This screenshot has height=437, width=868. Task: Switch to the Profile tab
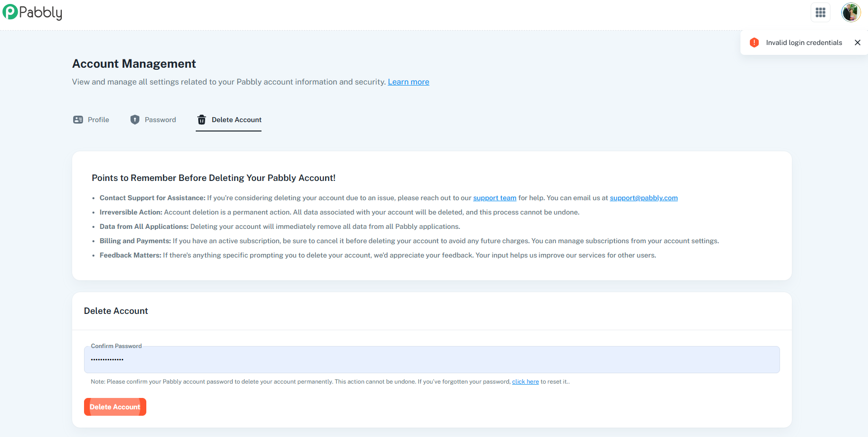click(x=98, y=120)
